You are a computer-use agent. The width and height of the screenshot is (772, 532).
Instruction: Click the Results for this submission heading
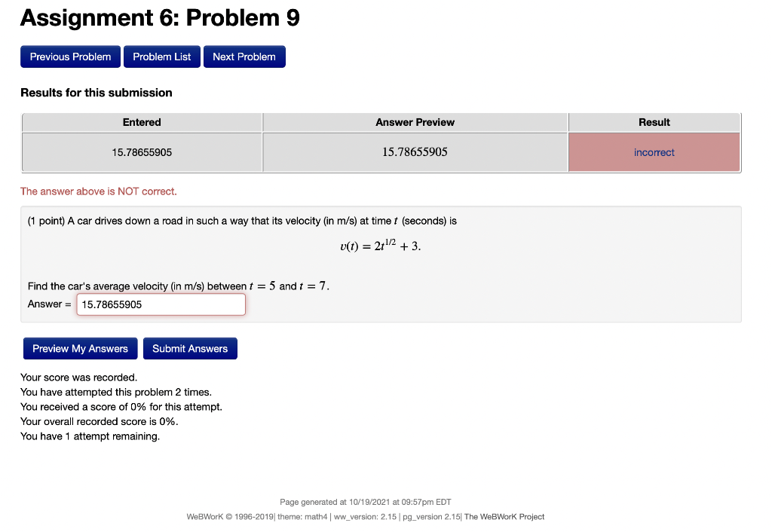(96, 93)
